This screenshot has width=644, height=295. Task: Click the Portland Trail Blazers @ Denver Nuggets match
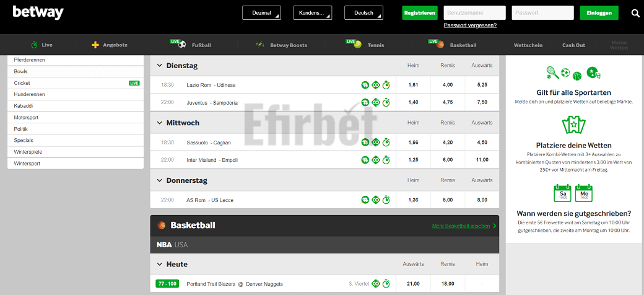pos(235,284)
